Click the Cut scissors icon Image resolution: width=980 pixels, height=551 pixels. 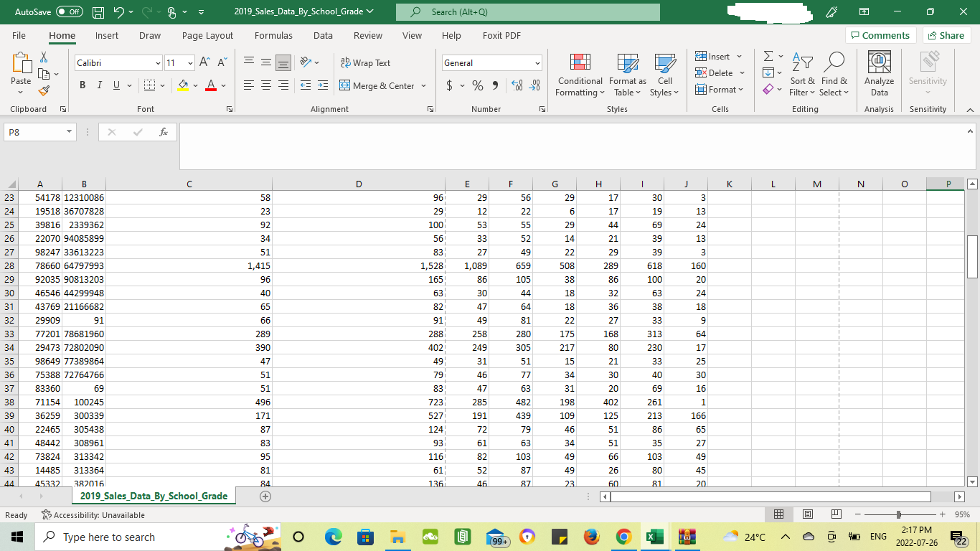44,57
